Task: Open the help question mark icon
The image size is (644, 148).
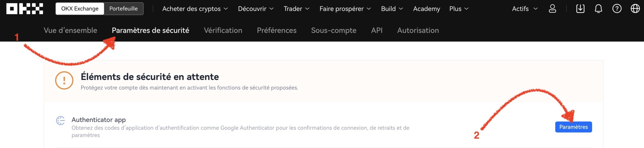Action: coord(617,9)
